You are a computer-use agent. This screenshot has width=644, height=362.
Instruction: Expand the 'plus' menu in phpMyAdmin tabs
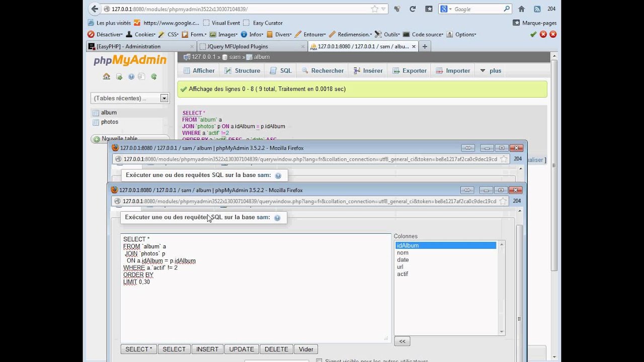[x=491, y=71]
